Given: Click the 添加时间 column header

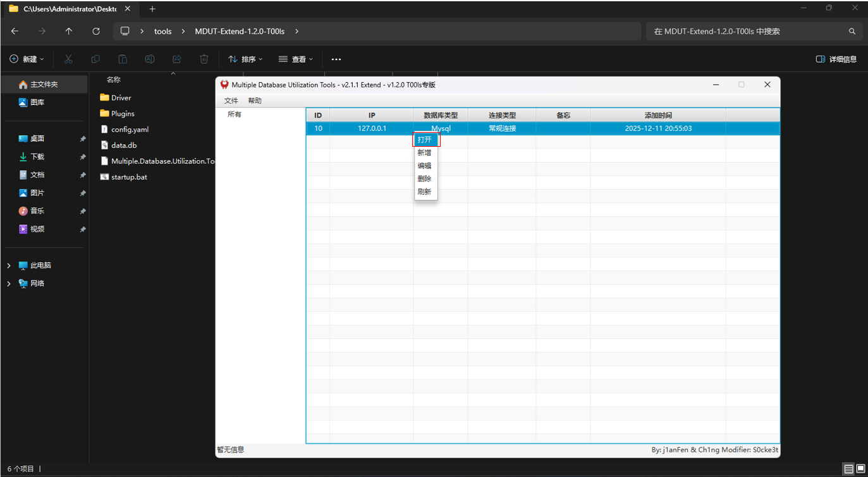Looking at the screenshot, I should click(658, 115).
